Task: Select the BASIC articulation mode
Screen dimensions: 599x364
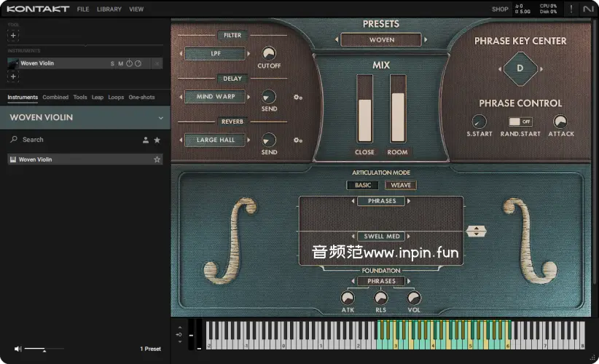Action: tap(363, 185)
